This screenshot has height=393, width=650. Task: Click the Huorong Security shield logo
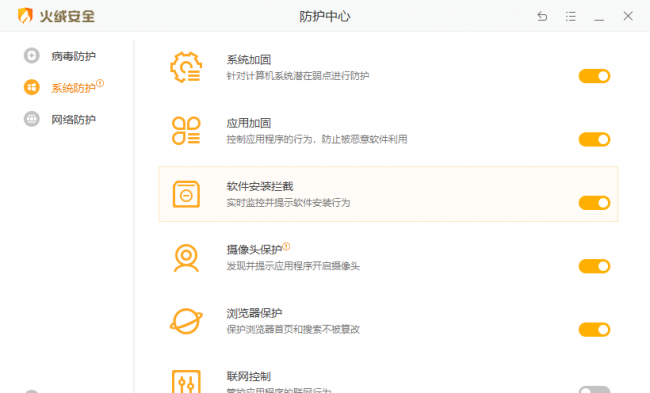pos(25,16)
